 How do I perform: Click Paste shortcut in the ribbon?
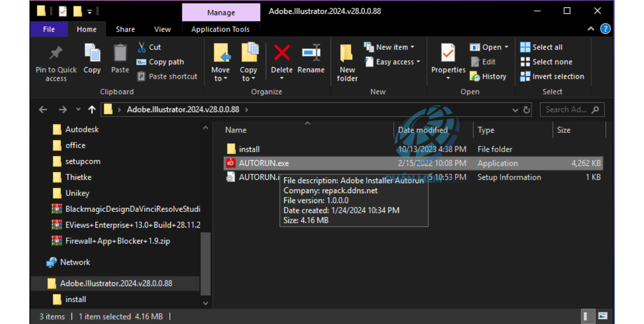[x=167, y=77]
